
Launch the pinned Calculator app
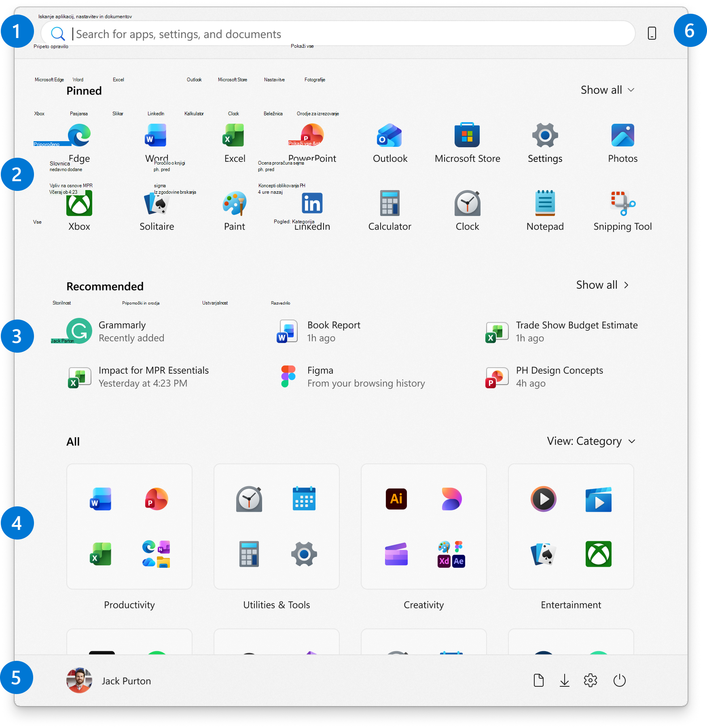pos(389,203)
